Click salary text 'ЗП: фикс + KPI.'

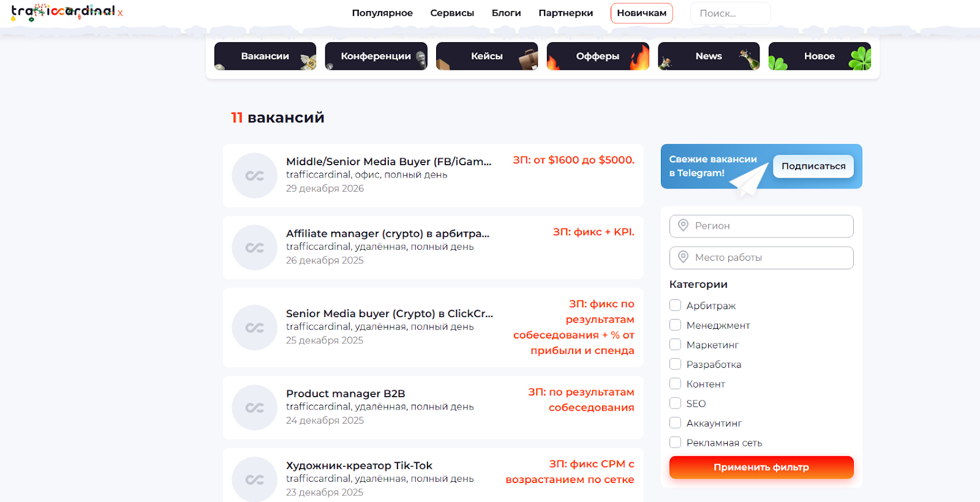(x=594, y=232)
